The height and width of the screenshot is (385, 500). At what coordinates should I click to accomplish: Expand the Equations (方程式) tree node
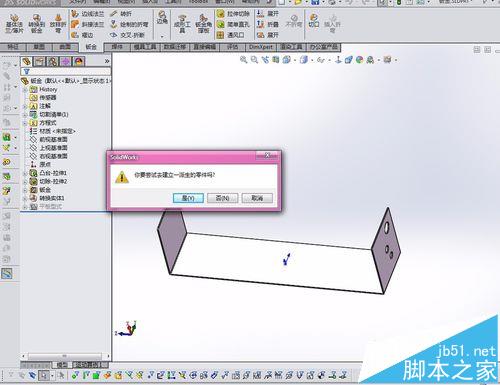point(25,123)
